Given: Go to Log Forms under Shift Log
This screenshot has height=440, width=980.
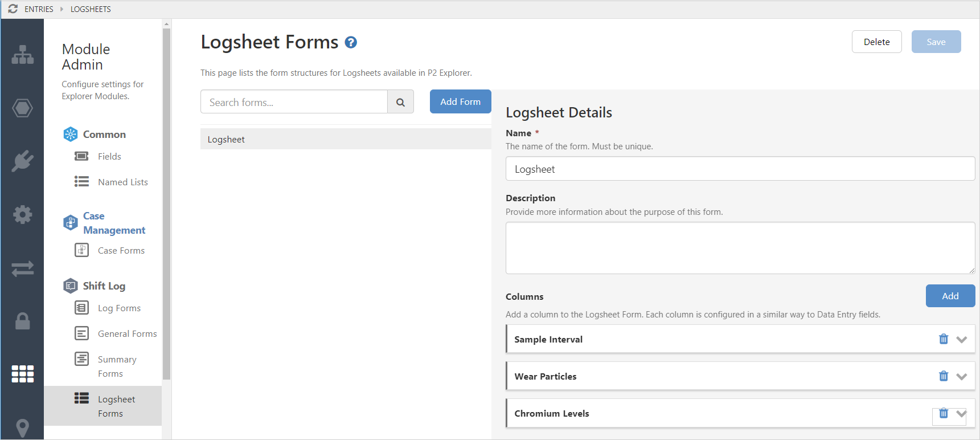Looking at the screenshot, I should [x=119, y=308].
